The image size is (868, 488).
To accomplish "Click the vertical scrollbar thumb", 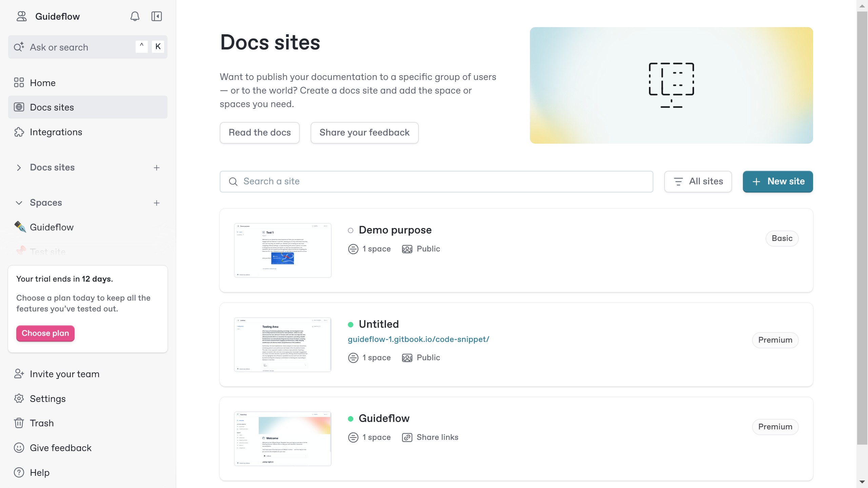I will coord(862,228).
